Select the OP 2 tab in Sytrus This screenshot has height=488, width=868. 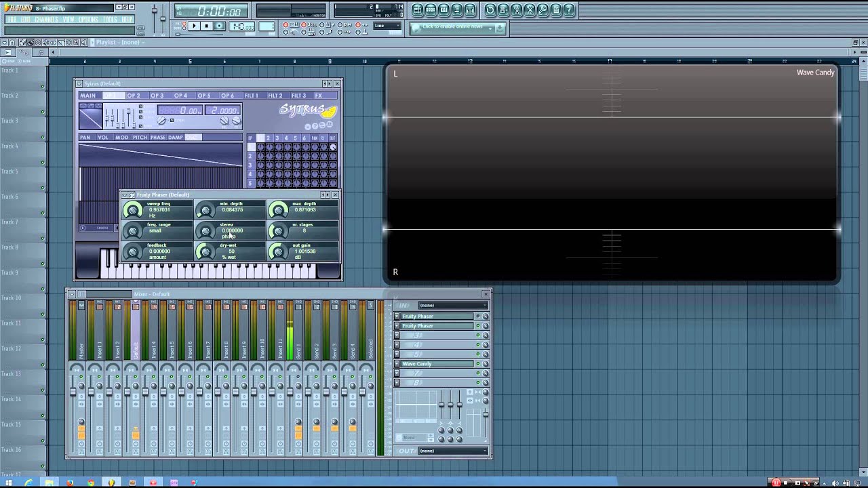click(x=134, y=96)
